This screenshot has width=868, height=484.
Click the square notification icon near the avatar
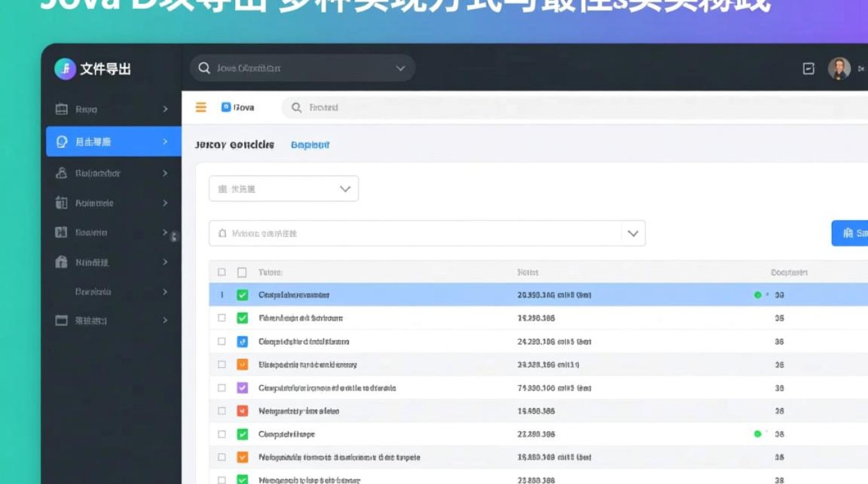(x=808, y=68)
